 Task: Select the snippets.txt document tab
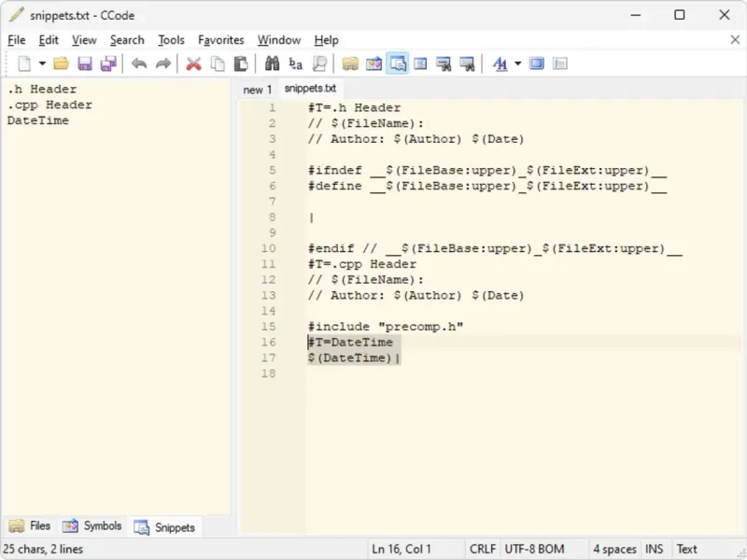click(x=310, y=89)
